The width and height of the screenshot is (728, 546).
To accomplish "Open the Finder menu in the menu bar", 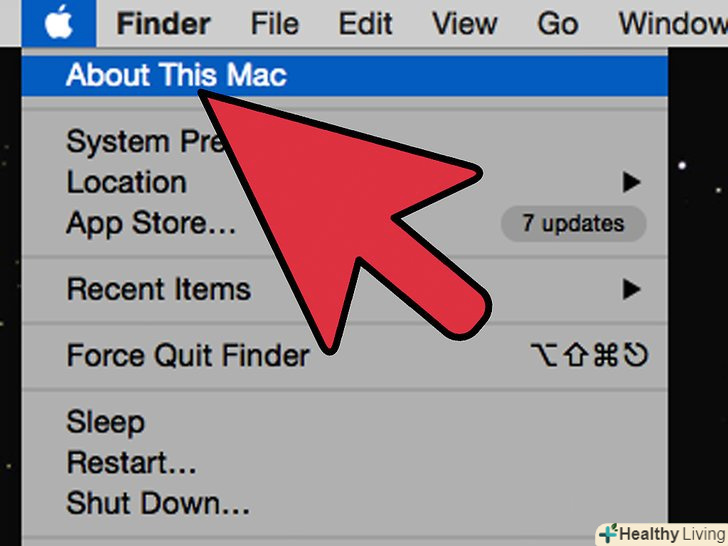I will (x=163, y=23).
